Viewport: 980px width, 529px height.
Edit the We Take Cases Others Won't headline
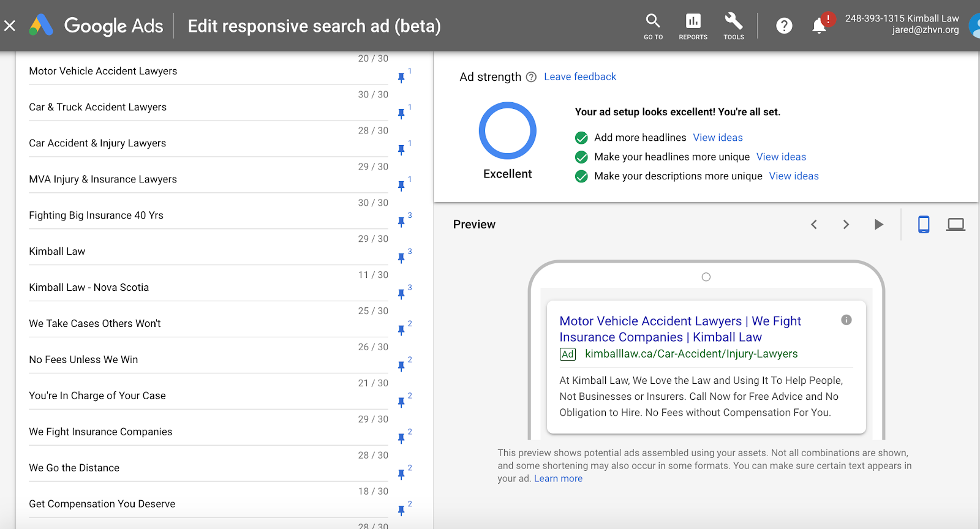208,324
